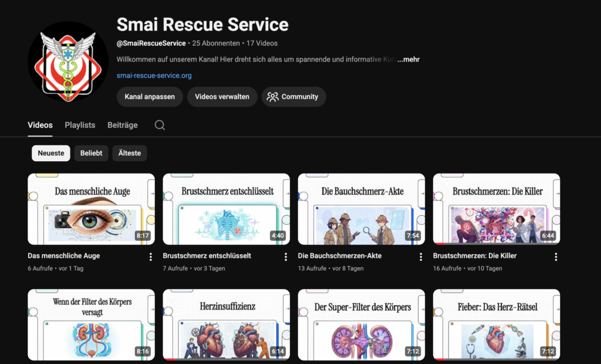Click video title Brustschmerzen: Die Killer below thumbnail

[475, 256]
